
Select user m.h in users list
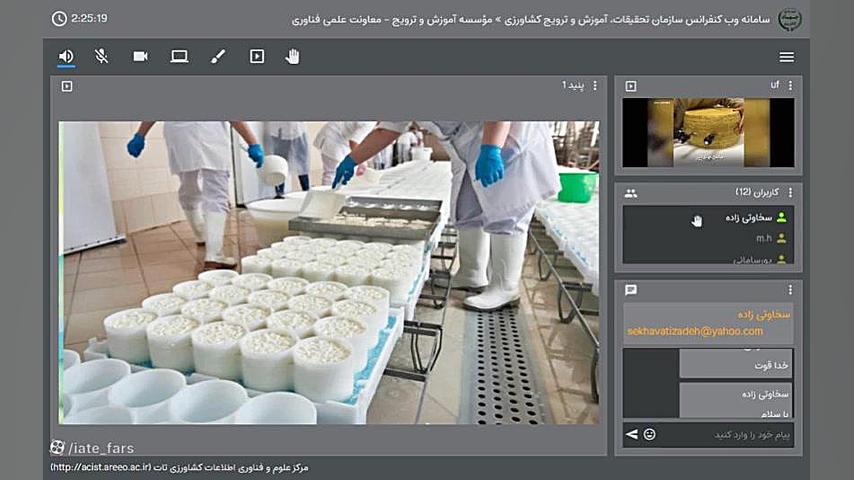[x=708, y=239]
